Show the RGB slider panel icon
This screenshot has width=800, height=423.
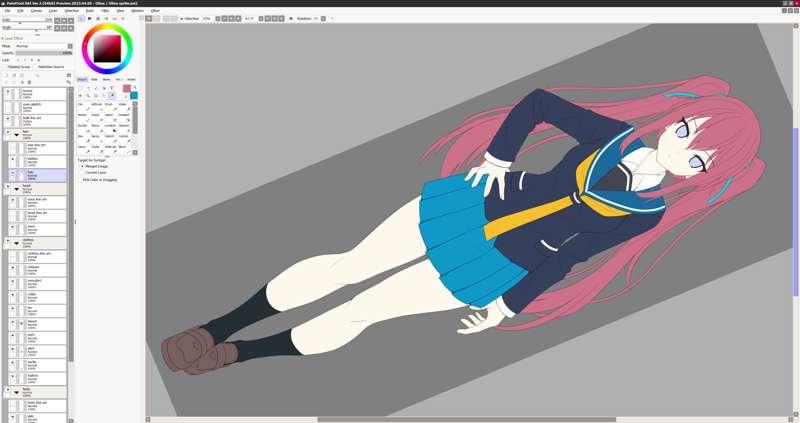[89, 18]
